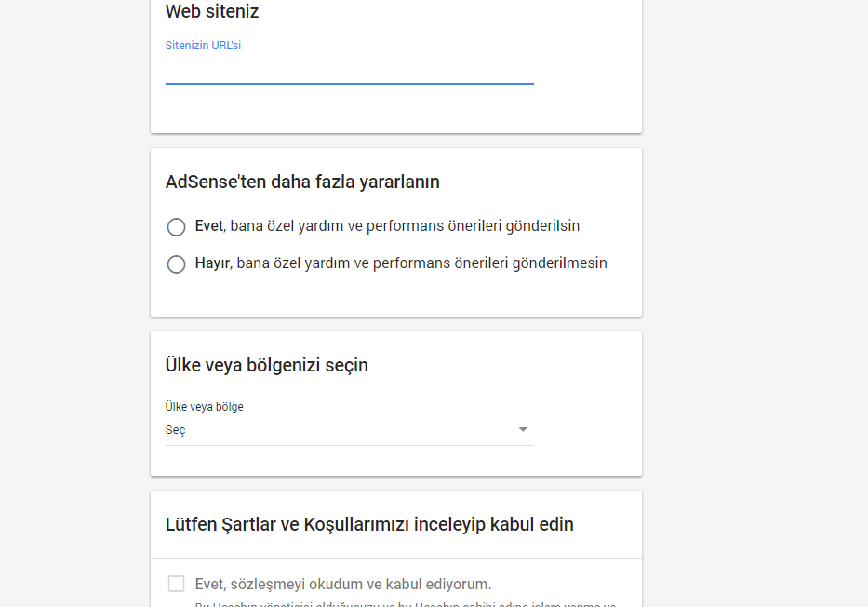Click the "AdSense'ten daha fazla yararlanın" heading

click(302, 182)
